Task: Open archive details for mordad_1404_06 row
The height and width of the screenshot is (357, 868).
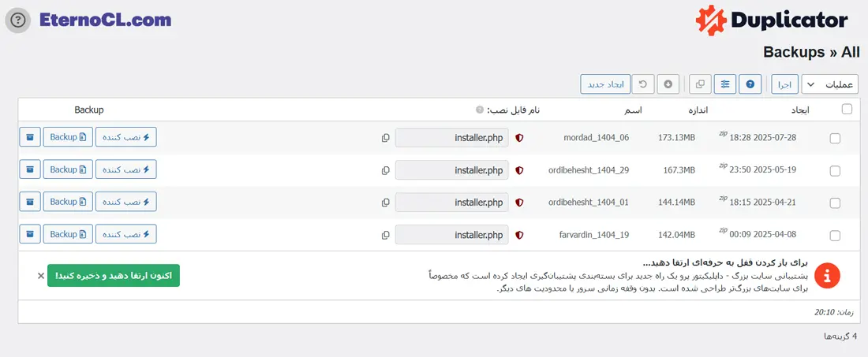Action: [x=30, y=137]
